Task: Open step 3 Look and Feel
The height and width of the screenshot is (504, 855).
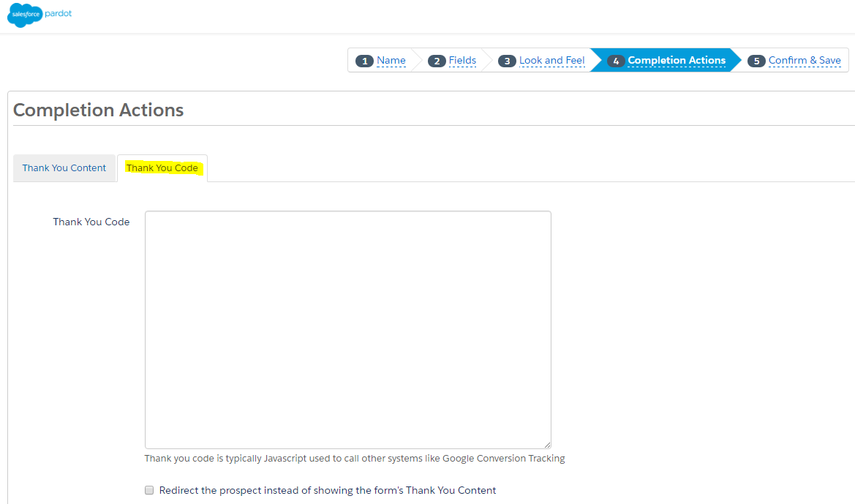Action: point(551,61)
